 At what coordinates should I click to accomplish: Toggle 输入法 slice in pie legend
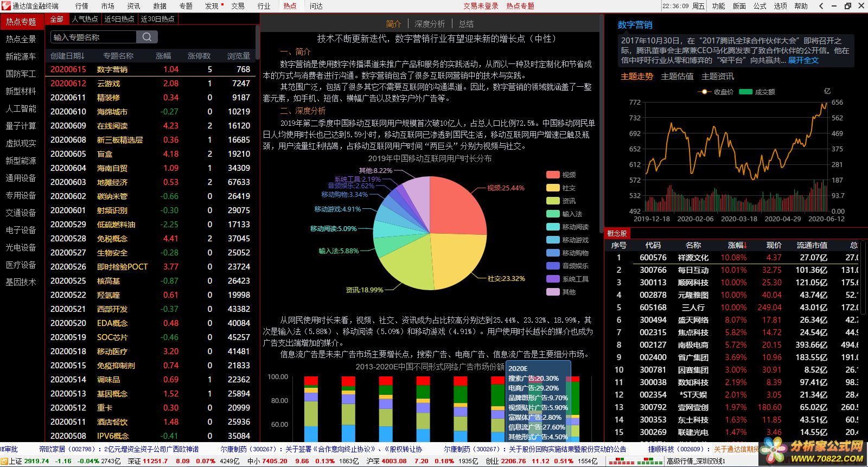(564, 214)
